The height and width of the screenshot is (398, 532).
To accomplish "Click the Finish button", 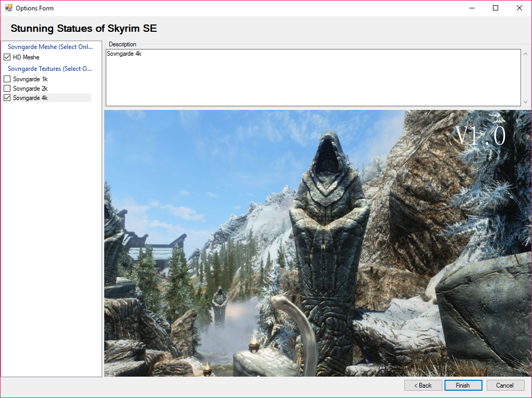I will pos(463,385).
